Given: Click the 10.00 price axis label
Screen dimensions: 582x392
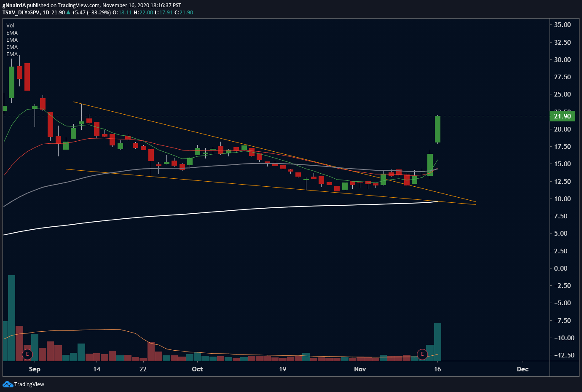Looking at the screenshot, I should click(x=562, y=199).
